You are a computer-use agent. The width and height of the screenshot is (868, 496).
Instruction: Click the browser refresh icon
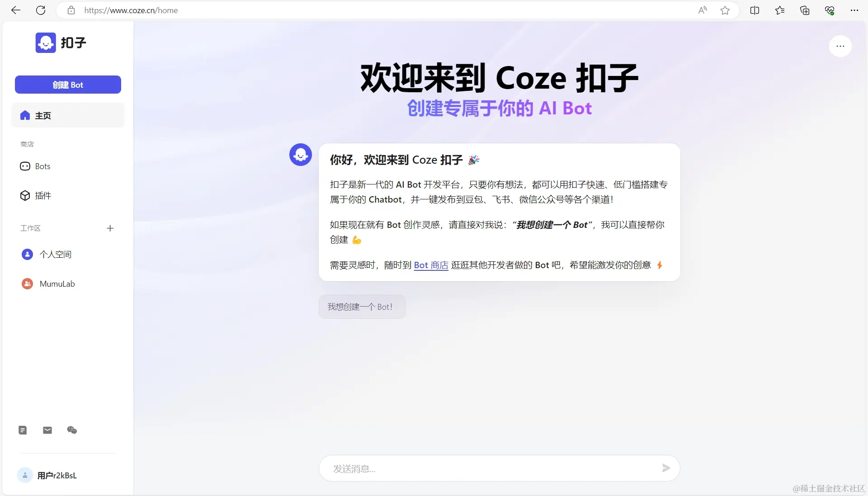coord(41,10)
